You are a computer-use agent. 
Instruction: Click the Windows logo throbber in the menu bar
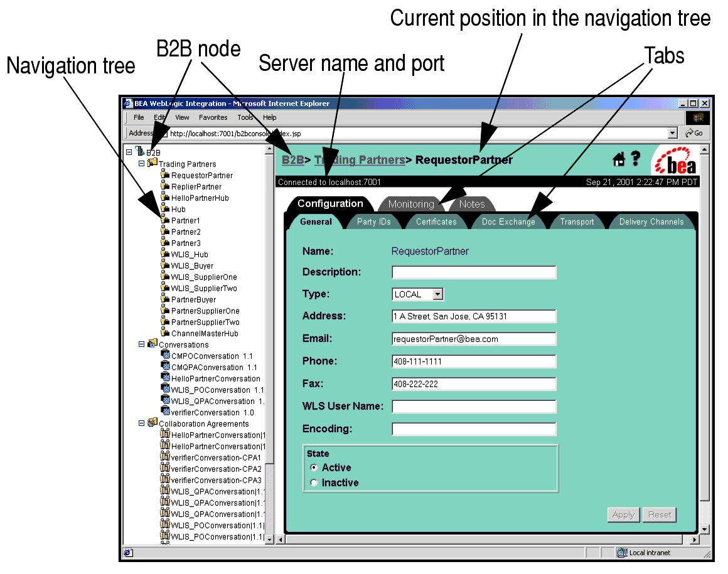(x=698, y=117)
